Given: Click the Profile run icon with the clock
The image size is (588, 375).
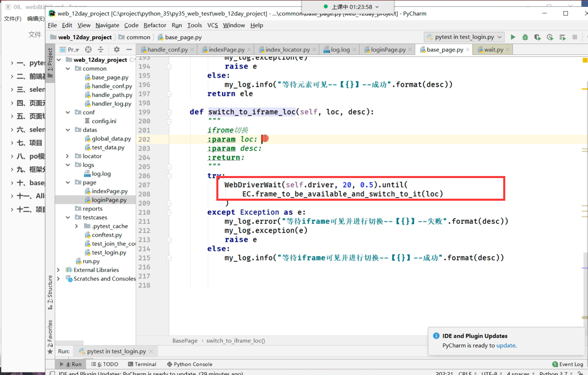Looking at the screenshot, I should click(550, 37).
